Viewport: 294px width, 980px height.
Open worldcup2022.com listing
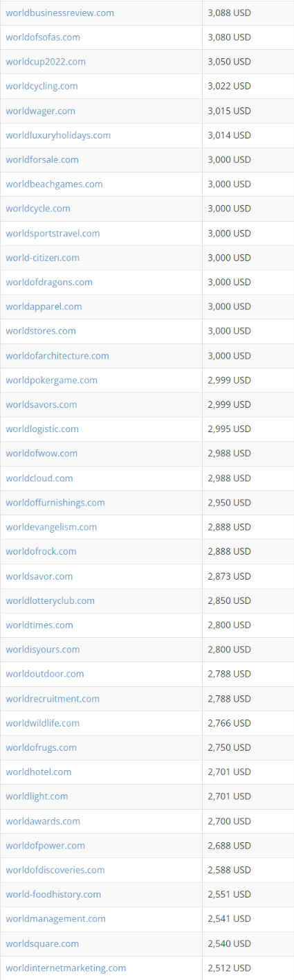pos(46,62)
